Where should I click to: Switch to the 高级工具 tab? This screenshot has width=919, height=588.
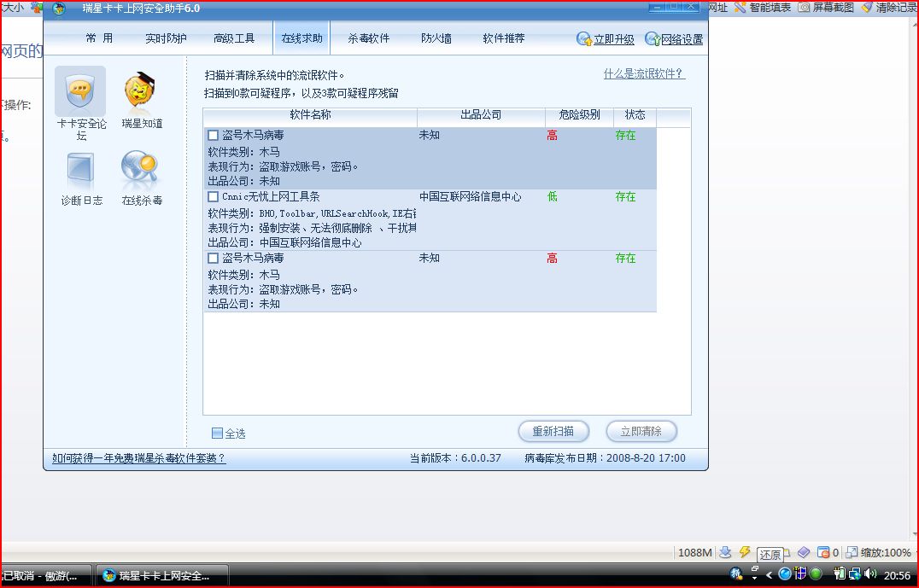(234, 38)
